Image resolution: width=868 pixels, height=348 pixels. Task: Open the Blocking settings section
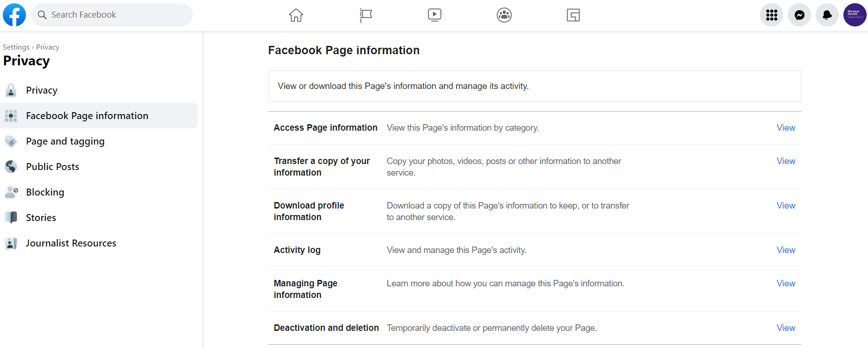pos(45,192)
